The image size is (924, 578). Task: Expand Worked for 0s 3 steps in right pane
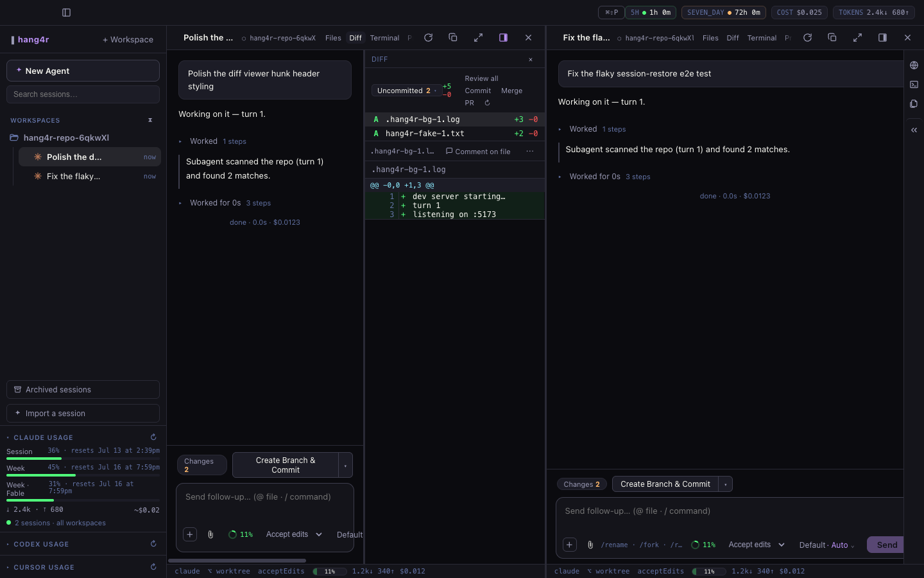tap(604, 177)
